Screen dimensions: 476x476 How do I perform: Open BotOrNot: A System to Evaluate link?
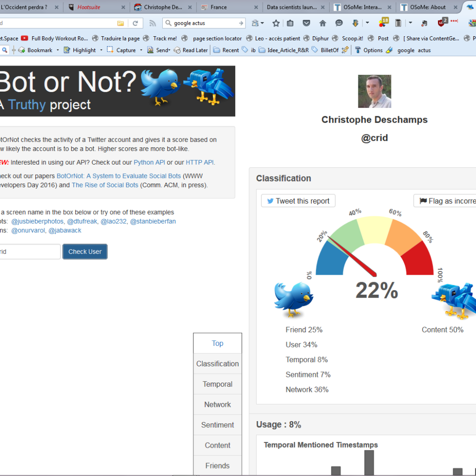119,176
